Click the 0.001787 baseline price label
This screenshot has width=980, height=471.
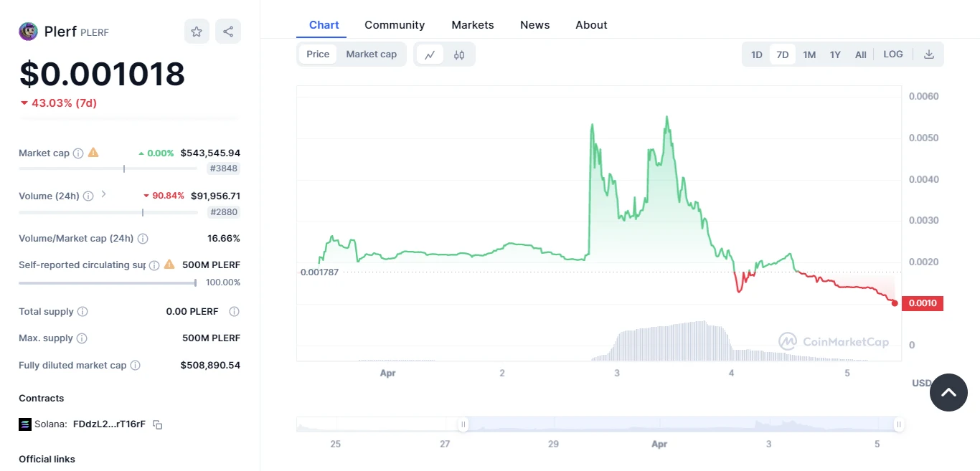[320, 272]
